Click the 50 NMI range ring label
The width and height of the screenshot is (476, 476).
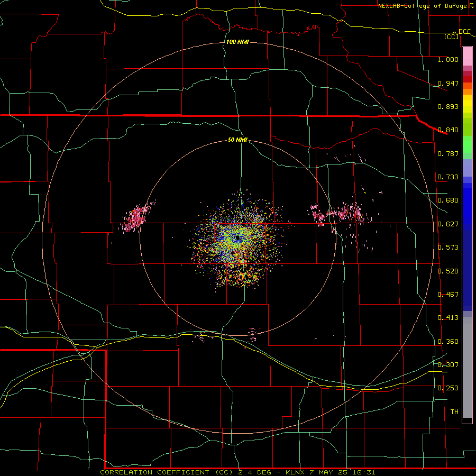pyautogui.click(x=237, y=140)
